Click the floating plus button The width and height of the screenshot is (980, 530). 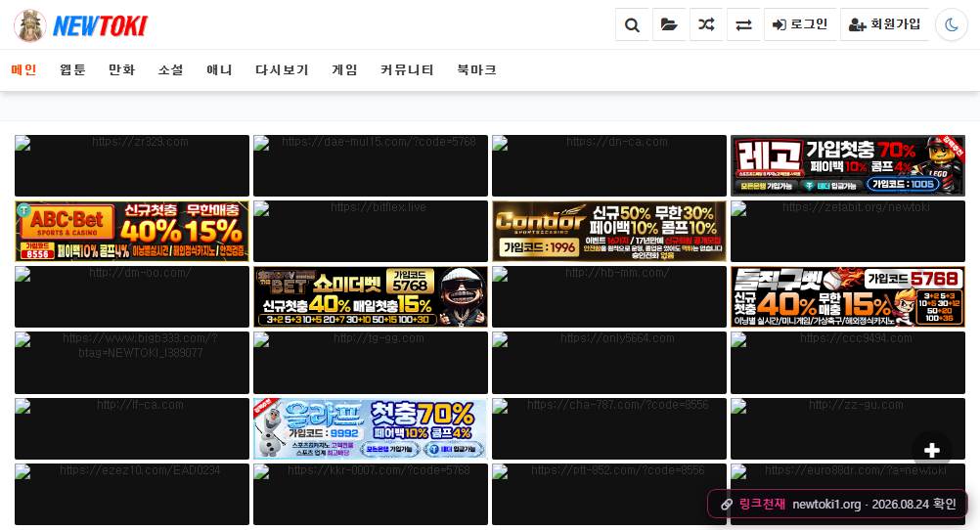(932, 450)
